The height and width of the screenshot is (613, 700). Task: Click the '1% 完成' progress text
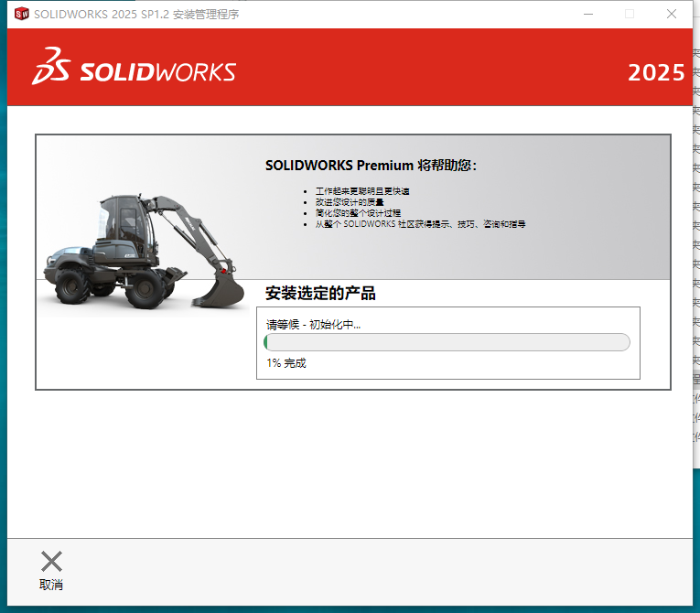click(286, 363)
